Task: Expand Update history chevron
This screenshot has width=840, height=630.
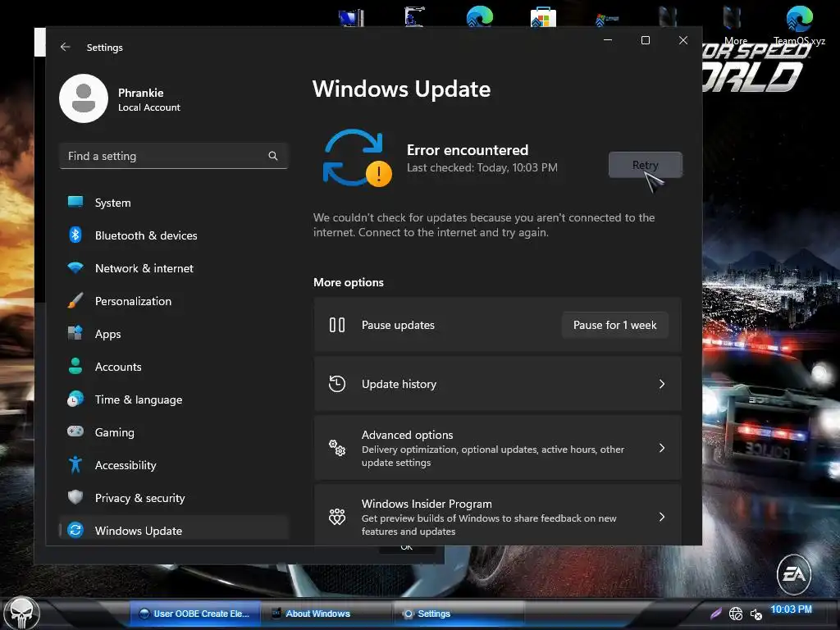Action: pyautogui.click(x=662, y=384)
